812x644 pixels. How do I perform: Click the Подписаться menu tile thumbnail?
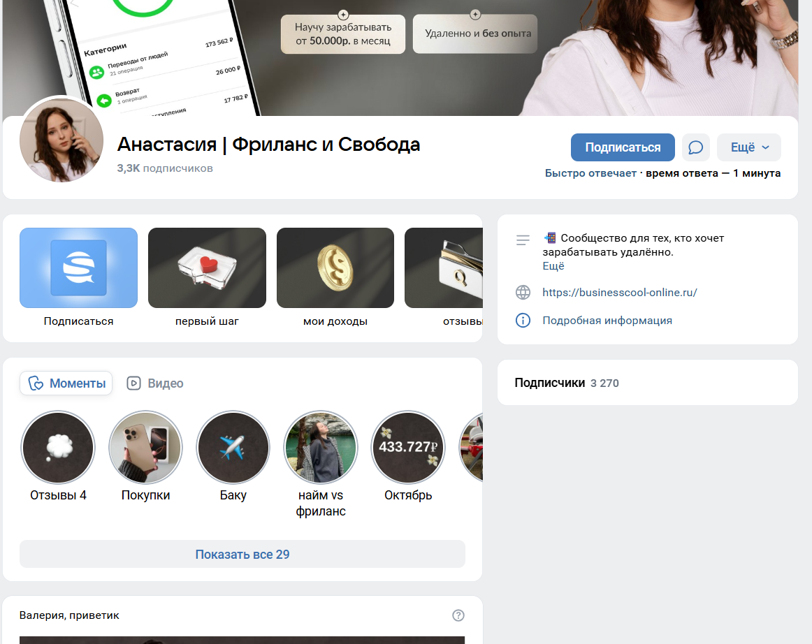[x=78, y=268]
